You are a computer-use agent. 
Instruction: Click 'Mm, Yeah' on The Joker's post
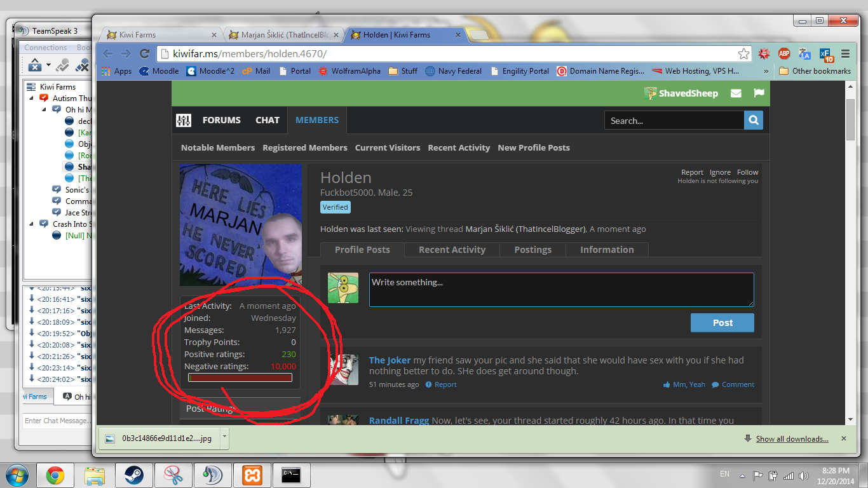[x=684, y=384]
